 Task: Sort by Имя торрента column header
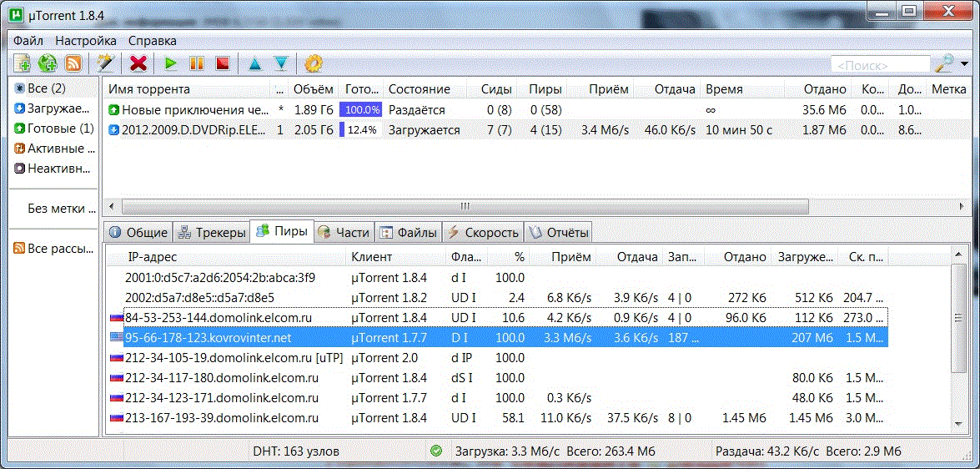click(x=187, y=89)
